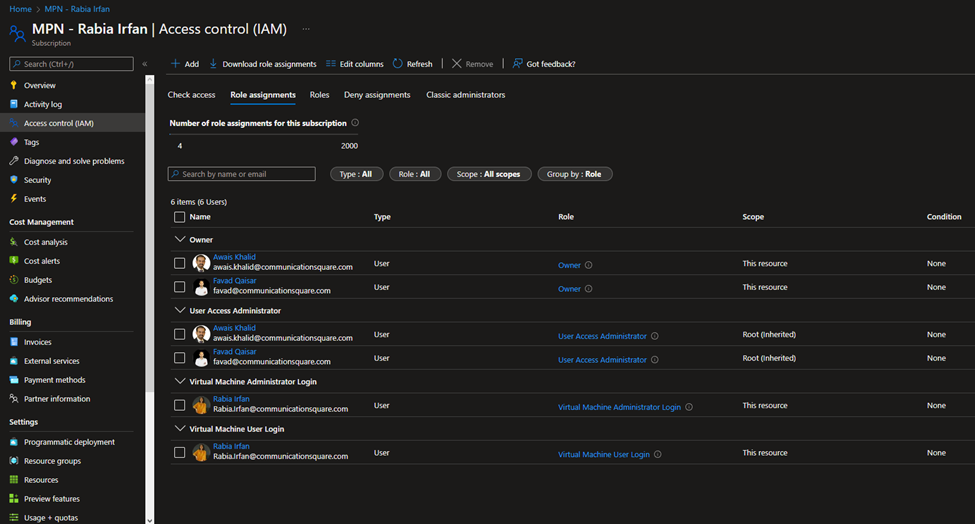Click the Usage + quotas icon
Screen dimensions: 975x524
tap(14, 517)
